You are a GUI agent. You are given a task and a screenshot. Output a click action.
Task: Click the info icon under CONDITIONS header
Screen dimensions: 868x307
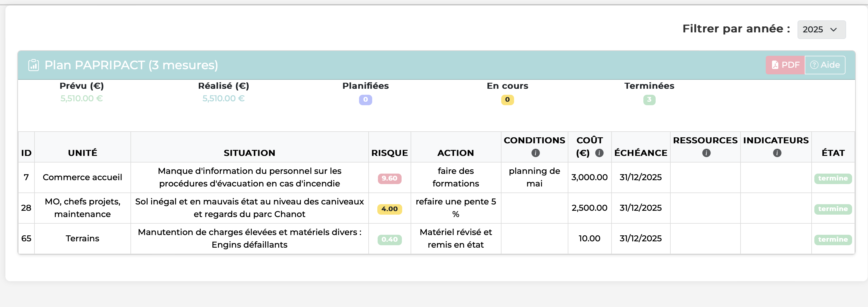[x=535, y=153]
